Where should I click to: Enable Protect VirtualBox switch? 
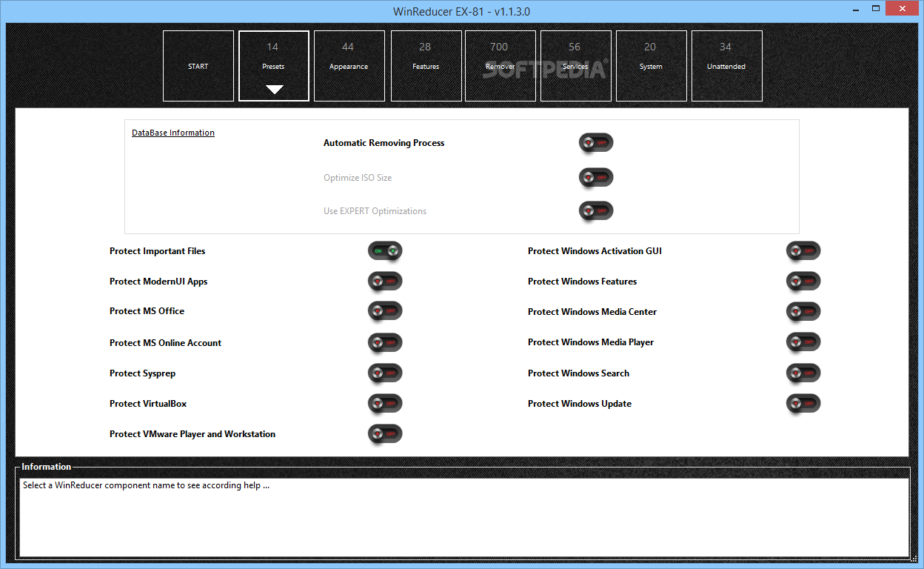pos(385,404)
